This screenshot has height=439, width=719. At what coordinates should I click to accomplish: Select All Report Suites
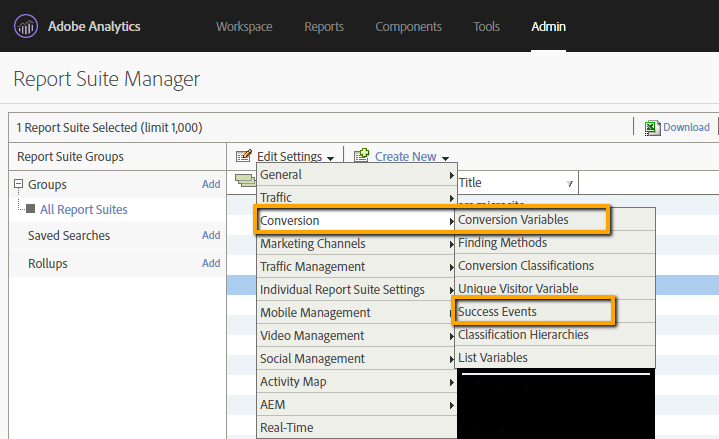84,210
